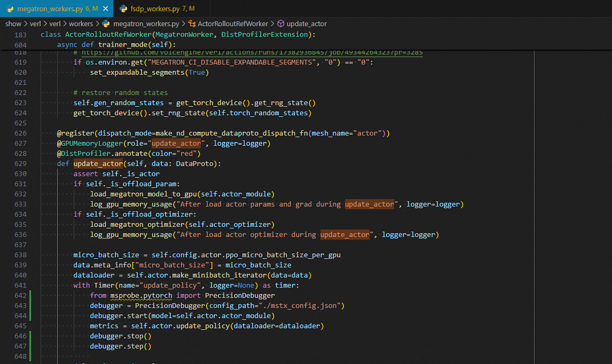Viewport: 612px width, 364px height.
Task: Open 'show' breadcrumb folder
Action: click(13, 24)
